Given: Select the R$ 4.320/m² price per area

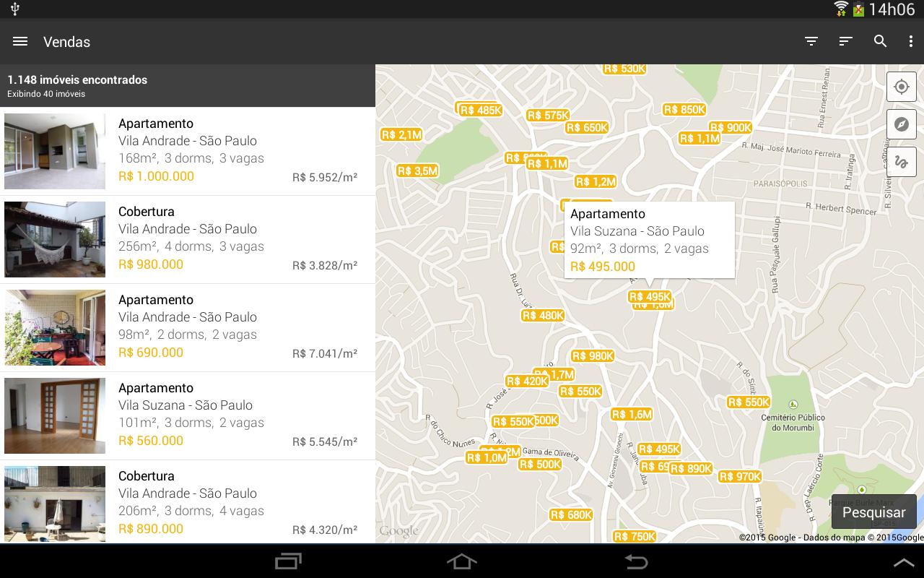Looking at the screenshot, I should [325, 530].
